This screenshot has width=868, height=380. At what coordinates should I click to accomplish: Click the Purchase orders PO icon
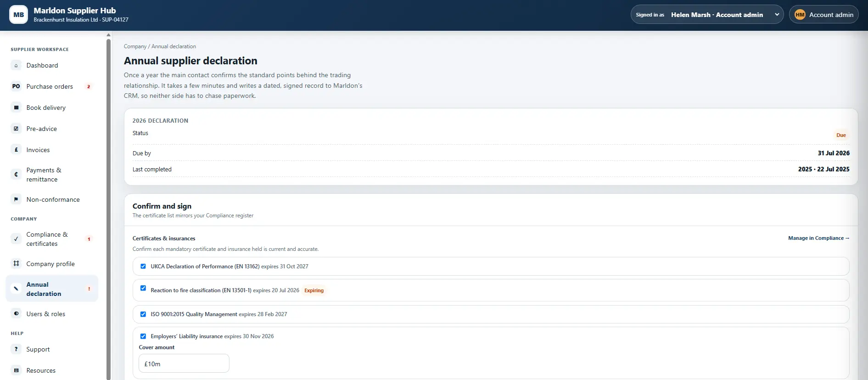coord(16,86)
